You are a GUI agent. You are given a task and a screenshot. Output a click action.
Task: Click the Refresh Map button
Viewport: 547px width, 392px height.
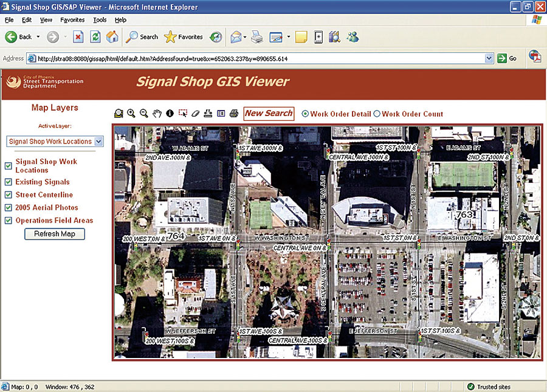55,234
